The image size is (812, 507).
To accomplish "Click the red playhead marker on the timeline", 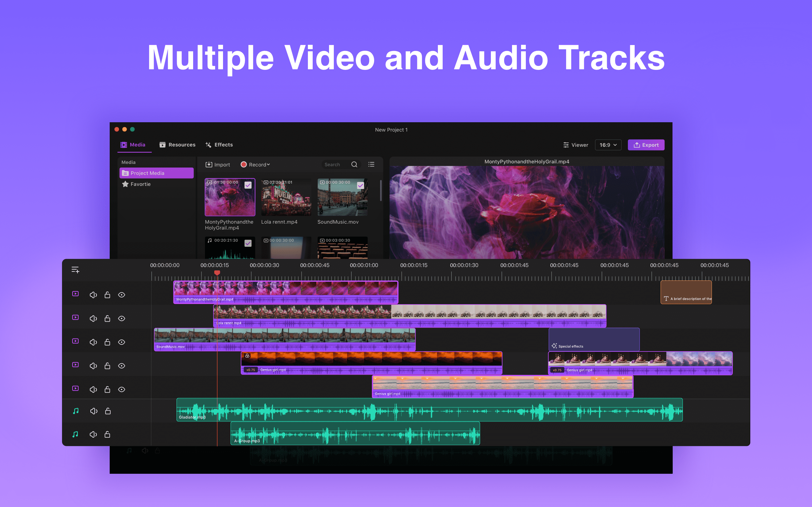I will click(x=217, y=273).
